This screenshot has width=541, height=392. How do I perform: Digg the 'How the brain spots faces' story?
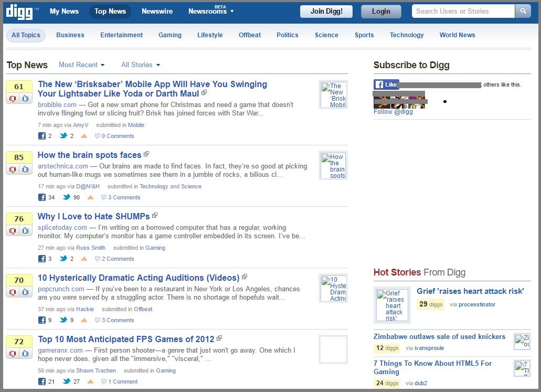[x=26, y=170]
